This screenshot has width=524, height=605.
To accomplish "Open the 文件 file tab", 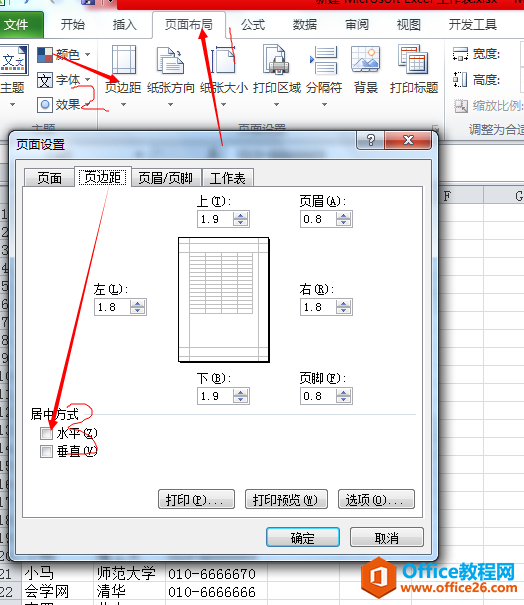I will point(21,25).
